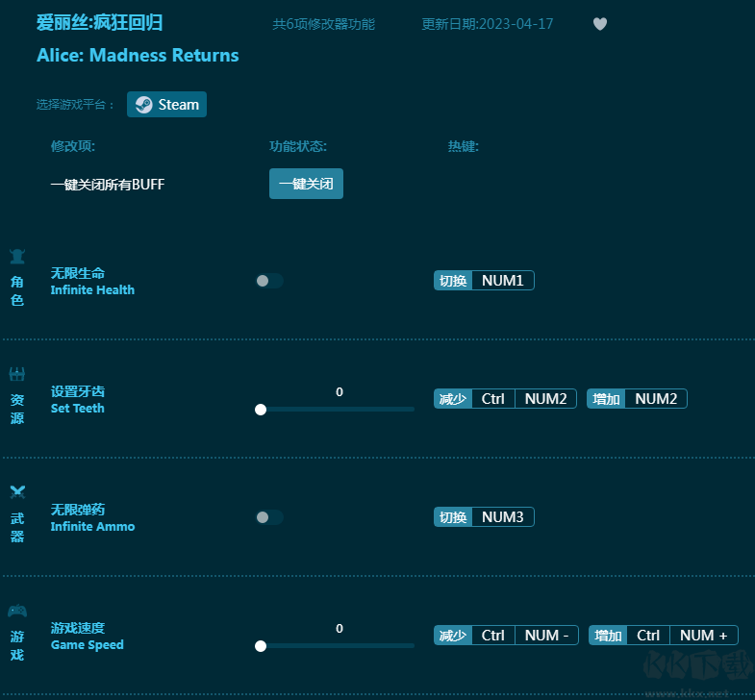Click the Set Teeth label
Screen dimensions: 755x700
pos(78,409)
